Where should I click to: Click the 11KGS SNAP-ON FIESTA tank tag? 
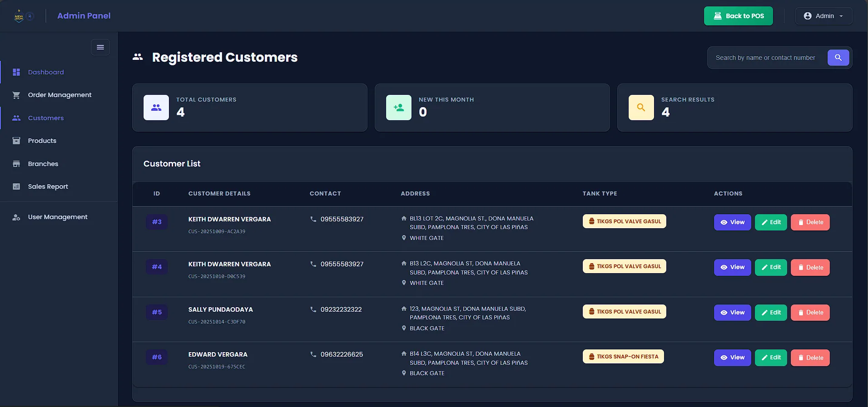[623, 357]
